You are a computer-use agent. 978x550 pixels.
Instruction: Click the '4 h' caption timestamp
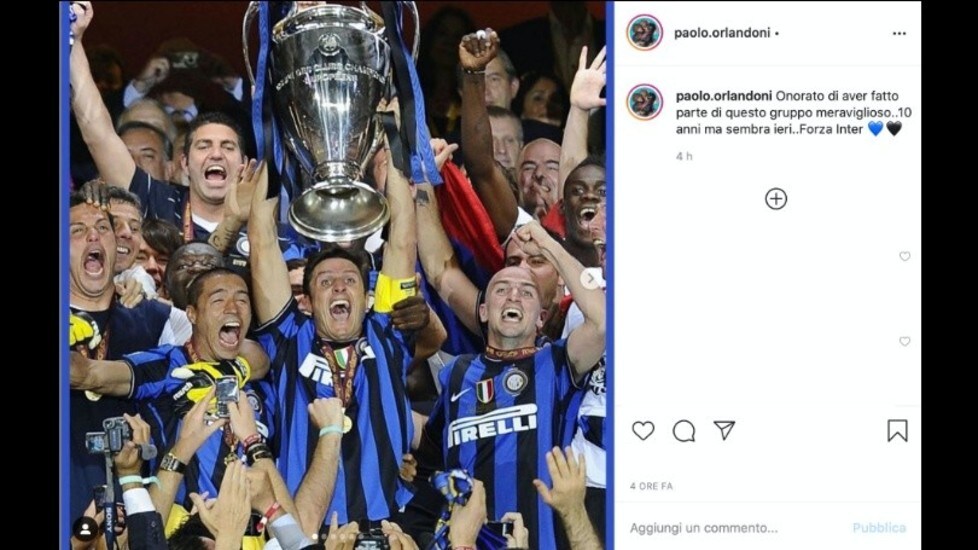tap(684, 157)
